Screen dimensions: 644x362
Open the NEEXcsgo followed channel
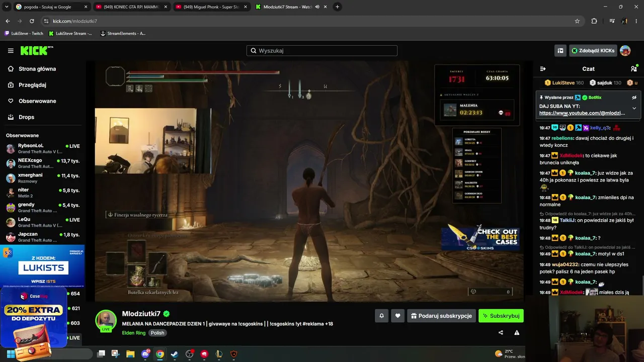tap(42, 163)
